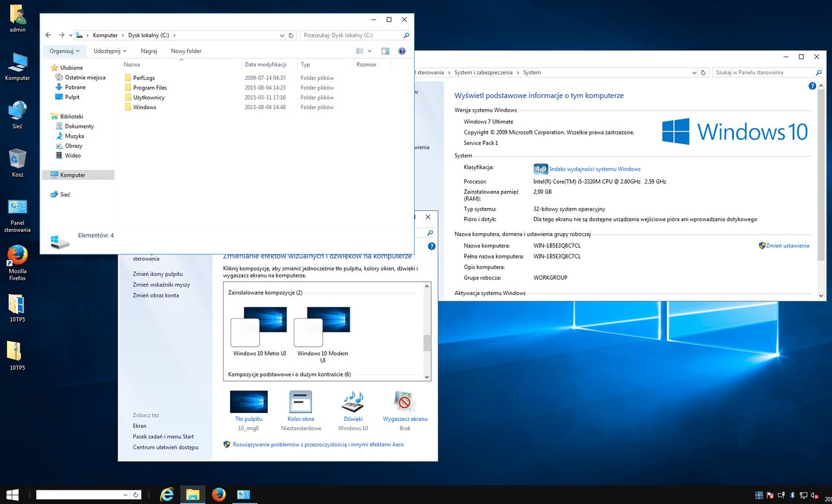Click the Nagraj menu item

coord(149,51)
